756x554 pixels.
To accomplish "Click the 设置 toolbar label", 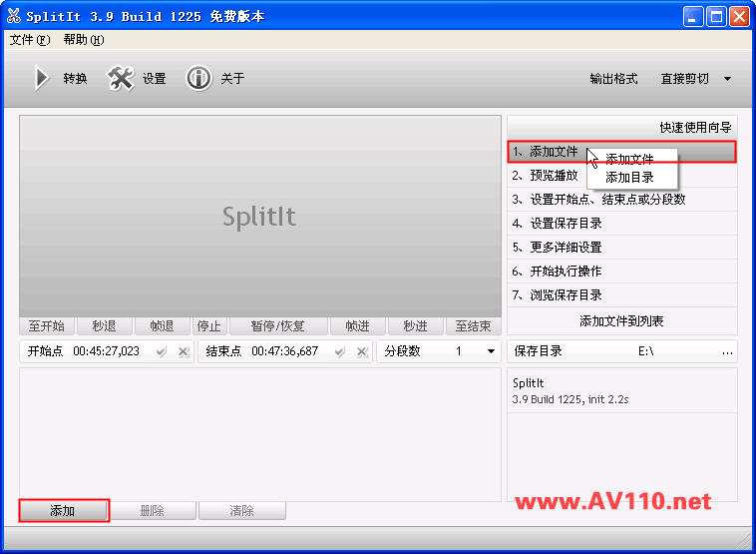I will pos(155,79).
